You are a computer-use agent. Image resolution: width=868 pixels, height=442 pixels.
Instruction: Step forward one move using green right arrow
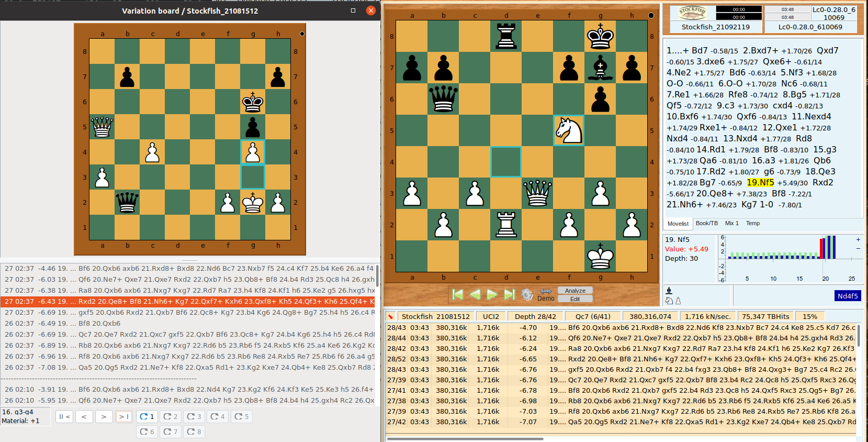point(492,294)
